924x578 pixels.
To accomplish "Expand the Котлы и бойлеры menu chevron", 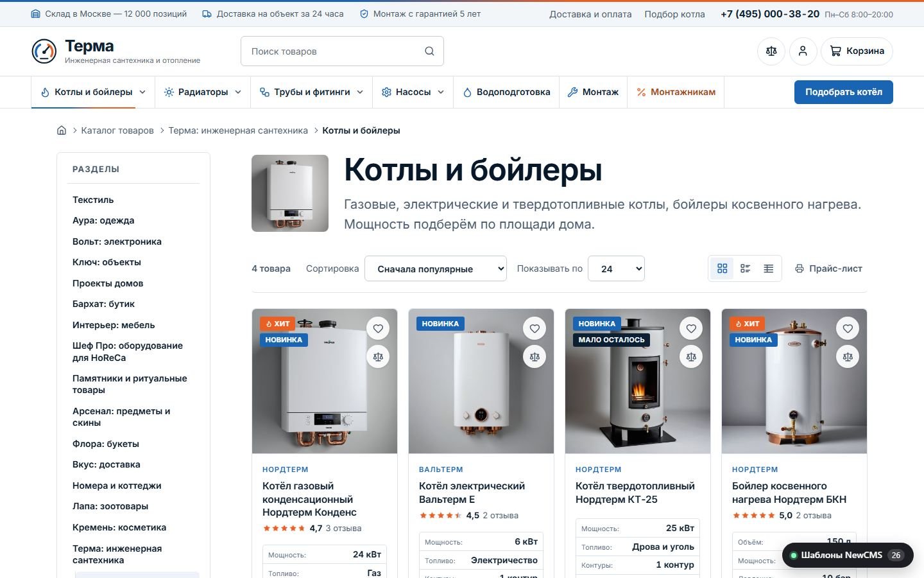I will pyautogui.click(x=142, y=92).
